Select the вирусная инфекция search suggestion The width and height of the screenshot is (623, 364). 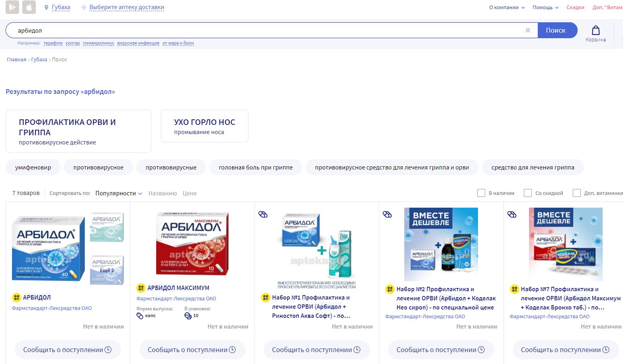click(x=138, y=43)
